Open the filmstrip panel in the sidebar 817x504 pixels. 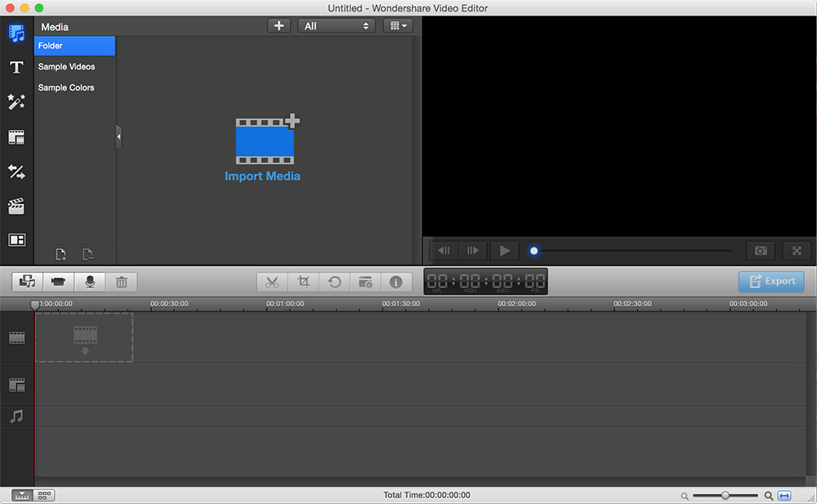[x=16, y=137]
